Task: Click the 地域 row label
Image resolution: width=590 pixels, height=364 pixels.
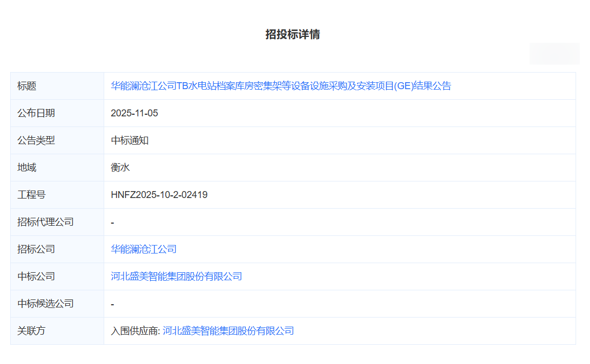Action: click(27, 168)
